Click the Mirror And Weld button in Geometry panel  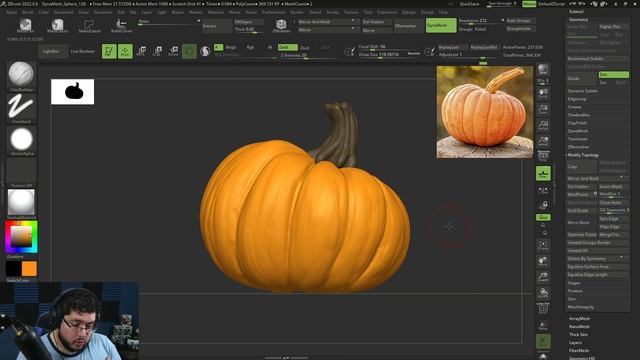597,178
